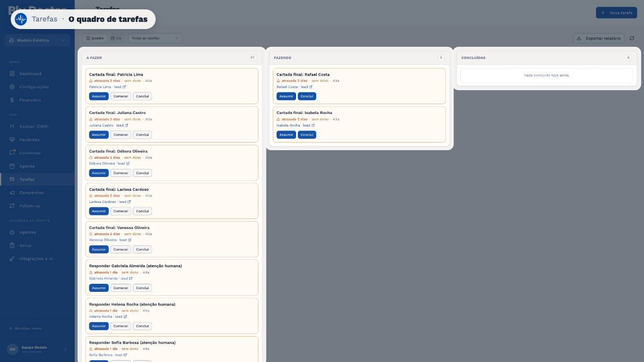Click external link icon beside Rafael Costa lead
Viewport: 644px width, 362px height.
(x=311, y=87)
